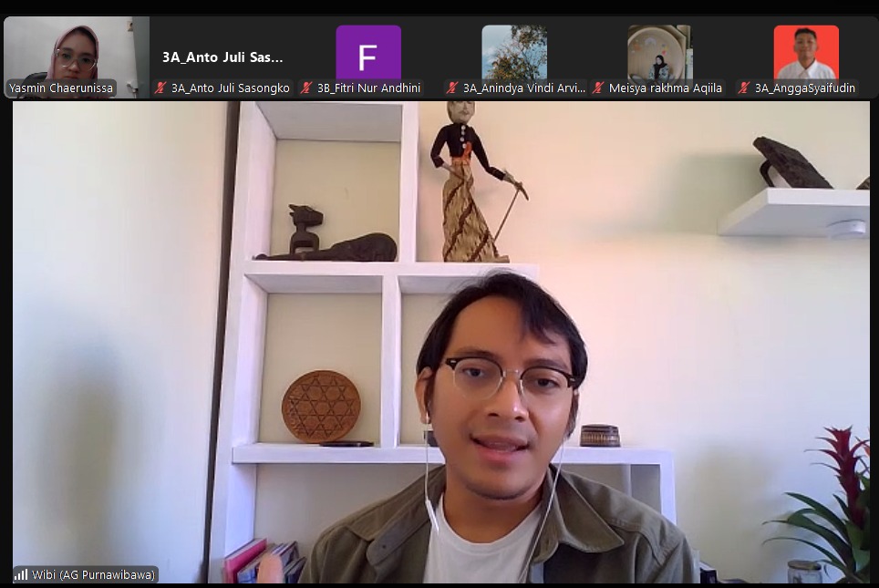Click the muted mic icon for Meisya rakhma Aqiila
The width and height of the screenshot is (879, 588).
[598, 88]
